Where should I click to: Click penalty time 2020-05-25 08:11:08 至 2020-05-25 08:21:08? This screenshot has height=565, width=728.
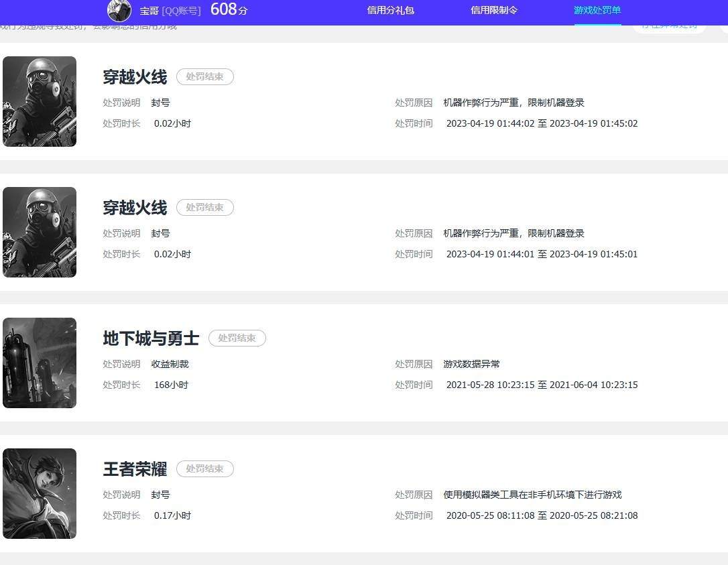tap(542, 516)
